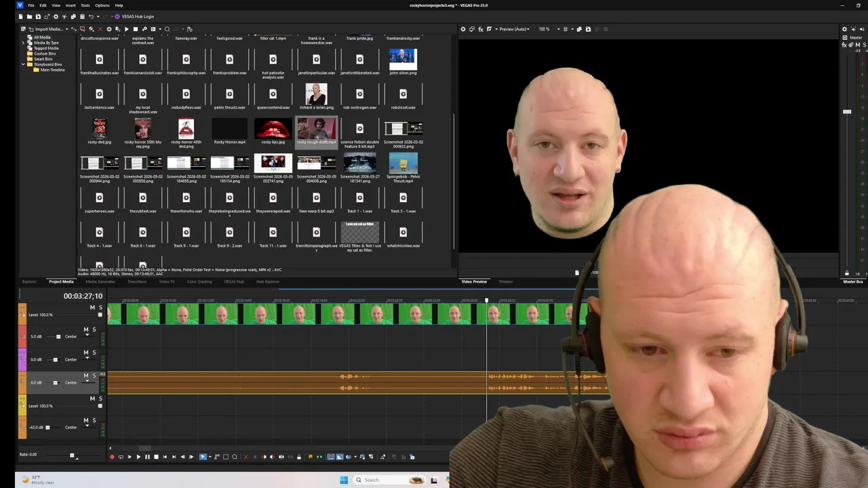
Task: Mute the 5.0 dB audio track
Action: (85, 329)
